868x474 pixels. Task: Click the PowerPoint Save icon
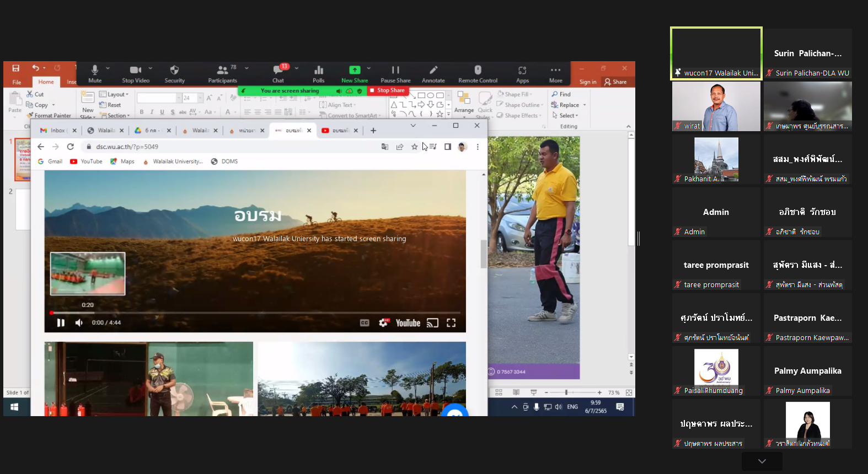pyautogui.click(x=15, y=68)
